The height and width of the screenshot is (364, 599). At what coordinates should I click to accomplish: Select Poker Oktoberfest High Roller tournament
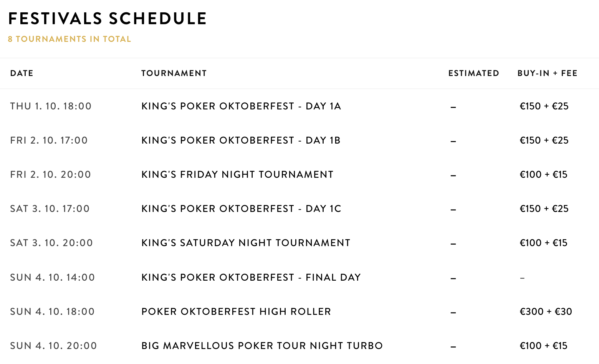click(x=236, y=312)
